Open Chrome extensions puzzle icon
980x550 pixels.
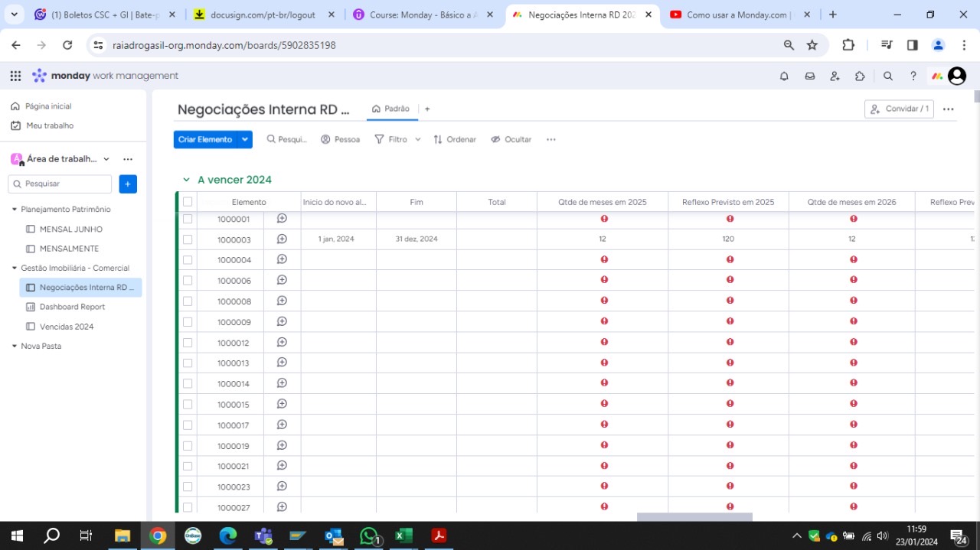pyautogui.click(x=848, y=45)
